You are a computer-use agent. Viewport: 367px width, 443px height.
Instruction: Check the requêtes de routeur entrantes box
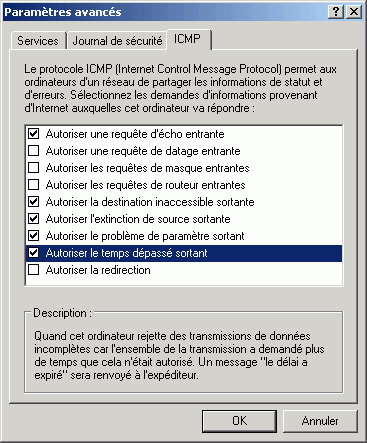coord(34,185)
